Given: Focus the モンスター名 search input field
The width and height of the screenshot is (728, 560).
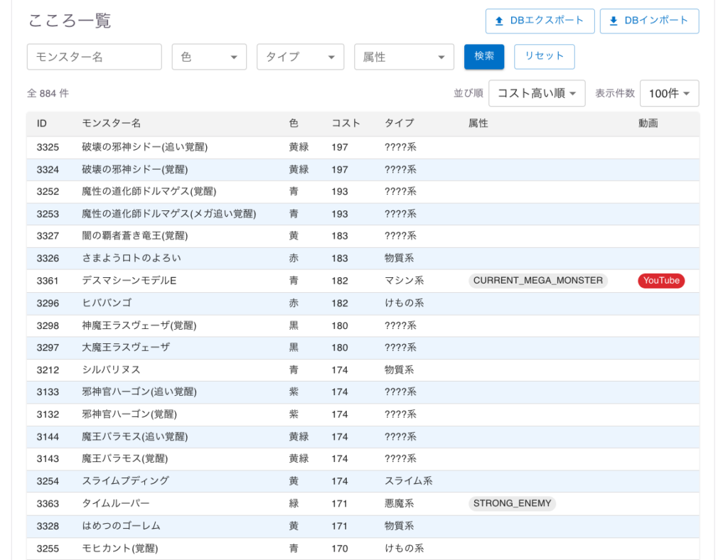Looking at the screenshot, I should click(94, 57).
